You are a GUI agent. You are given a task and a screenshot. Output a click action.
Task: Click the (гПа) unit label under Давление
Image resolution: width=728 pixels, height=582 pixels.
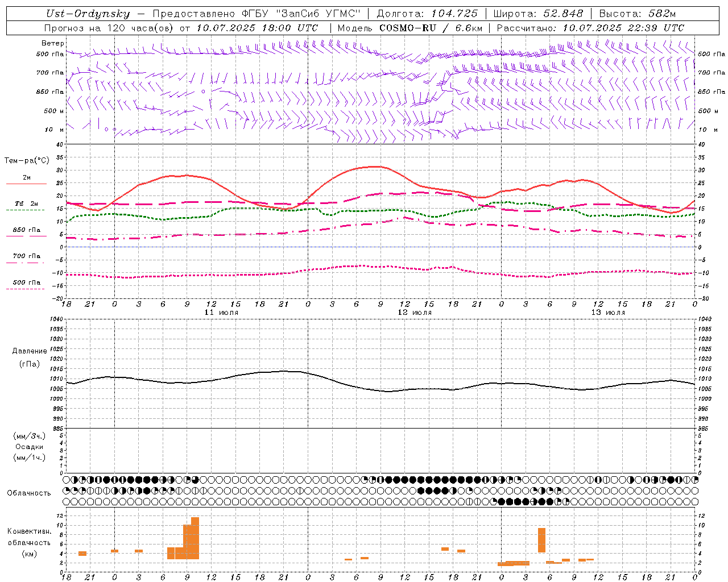coord(30,364)
